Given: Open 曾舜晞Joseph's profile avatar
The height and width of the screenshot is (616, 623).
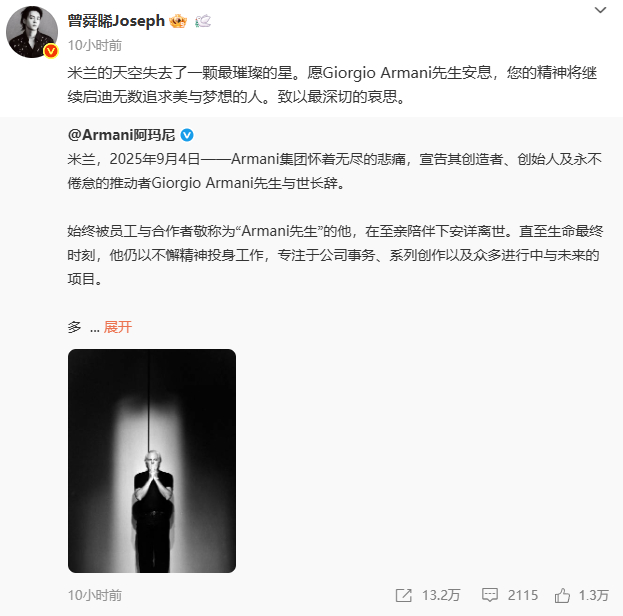Looking at the screenshot, I should click(x=32, y=32).
